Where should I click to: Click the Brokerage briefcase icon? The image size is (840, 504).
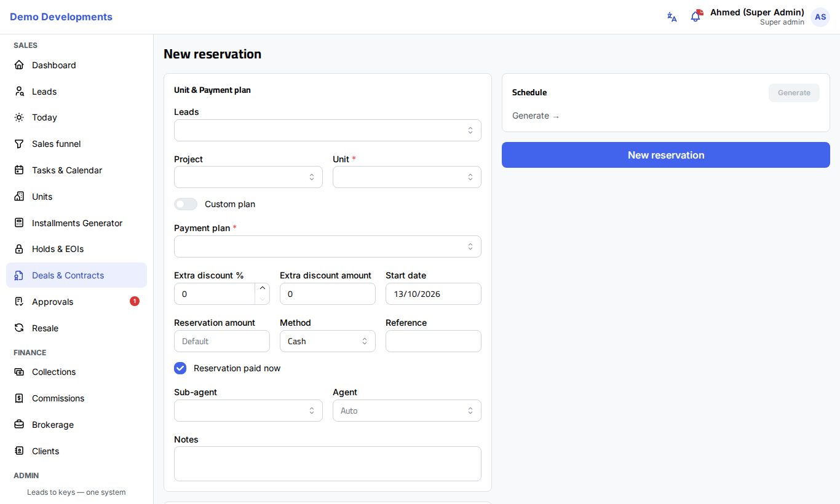19,425
